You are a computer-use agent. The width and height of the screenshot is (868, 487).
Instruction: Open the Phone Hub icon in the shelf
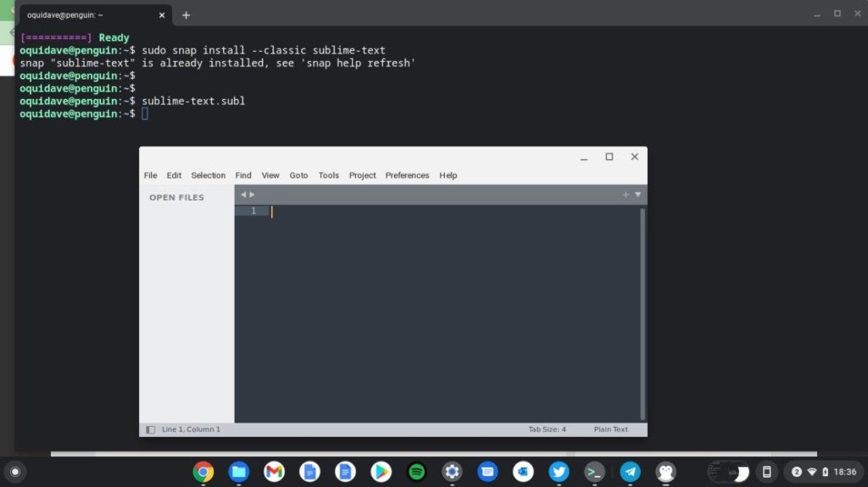click(x=766, y=472)
